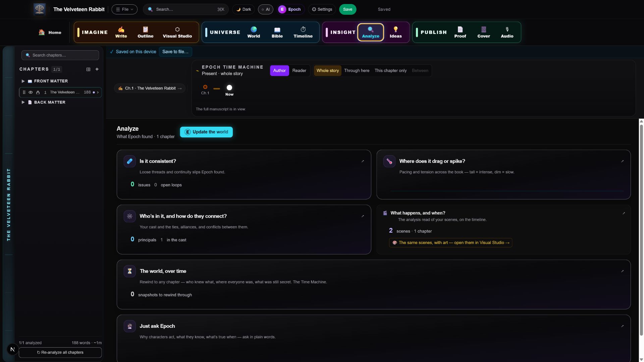Click 'Re-analyze all chapters' button
This screenshot has width=644, height=362.
coord(60,352)
